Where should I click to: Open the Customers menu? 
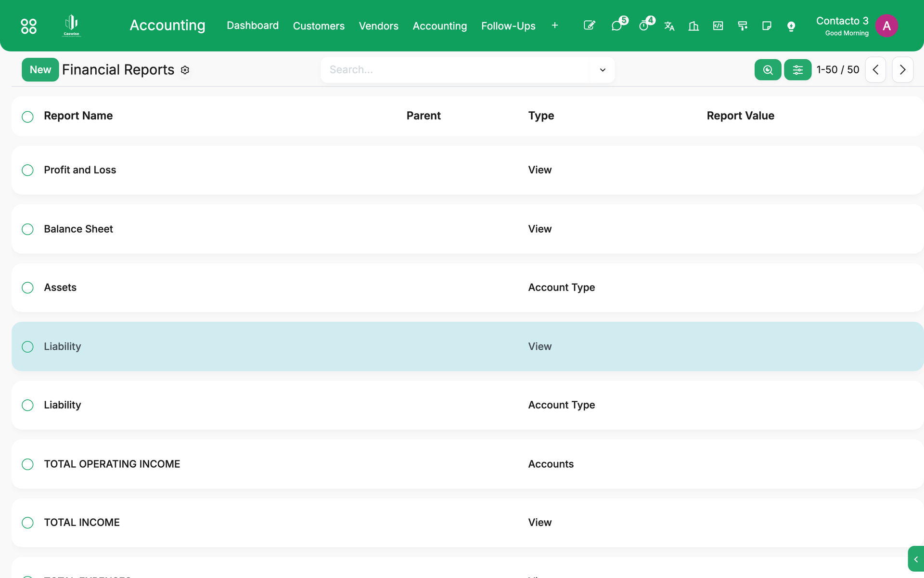point(319,26)
